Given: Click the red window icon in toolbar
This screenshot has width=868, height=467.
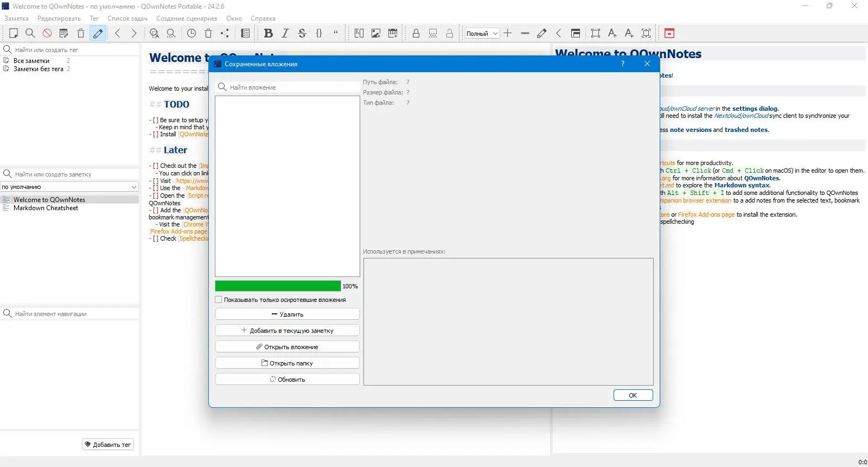Looking at the screenshot, I should (x=669, y=33).
